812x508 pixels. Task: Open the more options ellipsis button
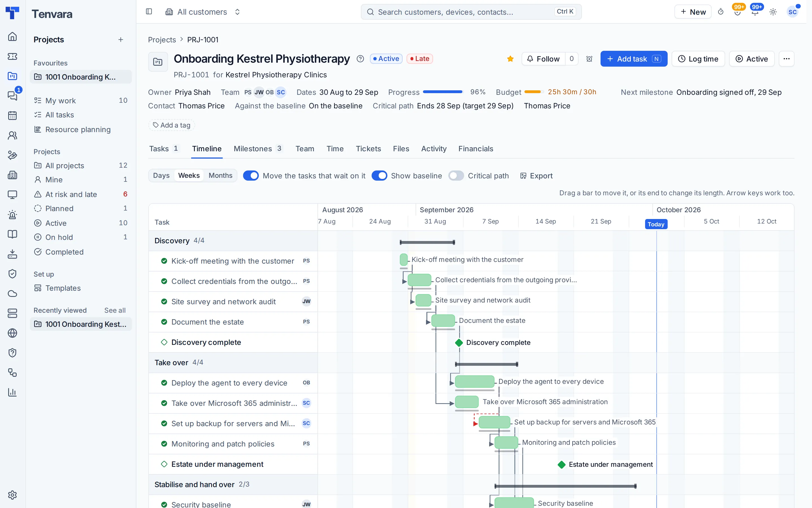pyautogui.click(x=787, y=59)
